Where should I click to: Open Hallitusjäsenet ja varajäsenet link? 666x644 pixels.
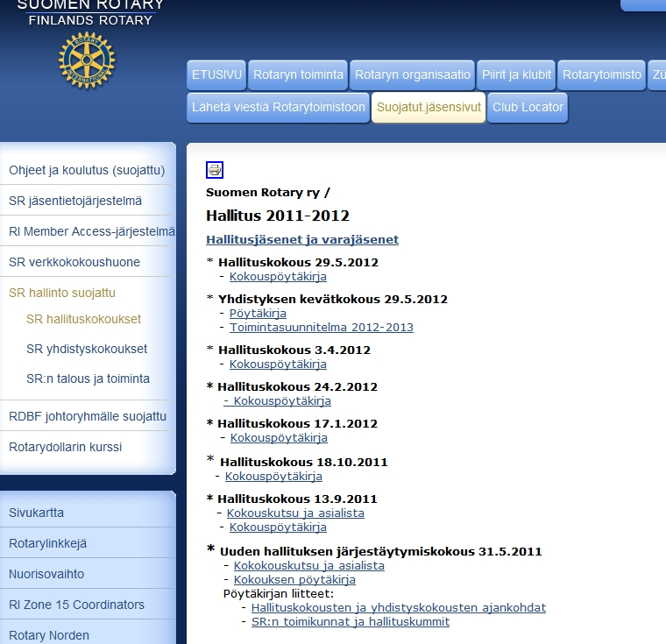coord(302,239)
